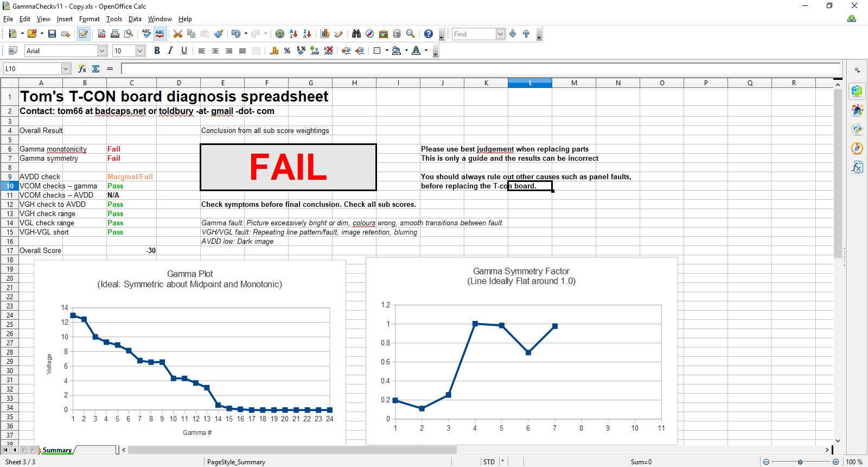Open the sidebar Properties deck

point(857,91)
